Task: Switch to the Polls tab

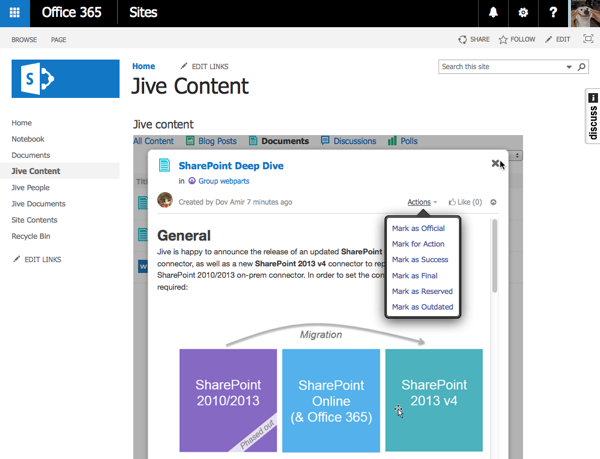Action: point(403,141)
